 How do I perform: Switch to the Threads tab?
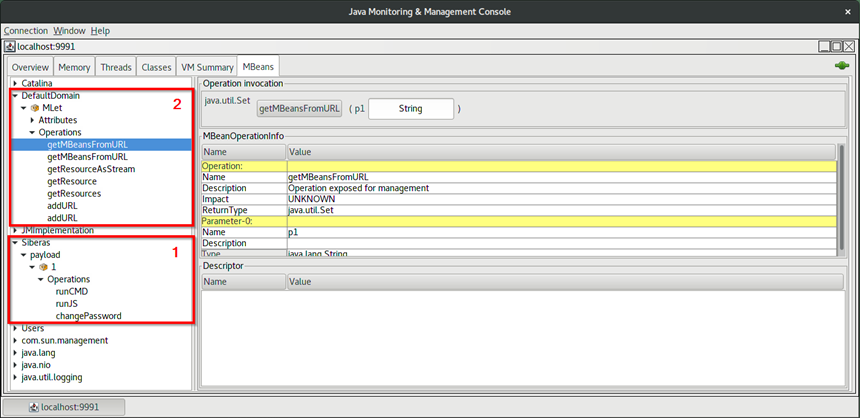116,67
